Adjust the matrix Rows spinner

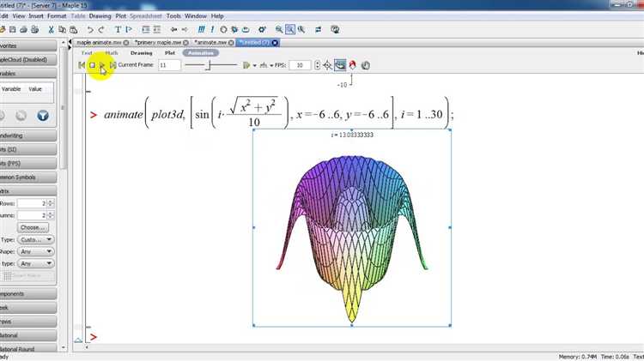pos(50,203)
